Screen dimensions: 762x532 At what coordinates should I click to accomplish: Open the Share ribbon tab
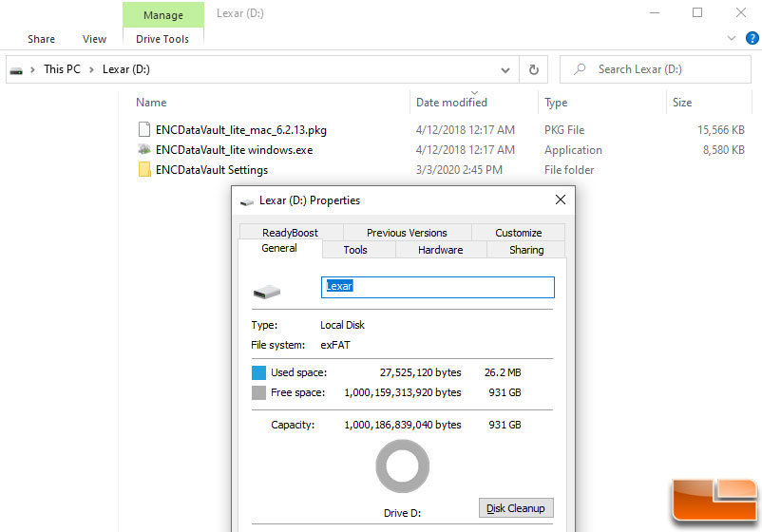click(41, 39)
